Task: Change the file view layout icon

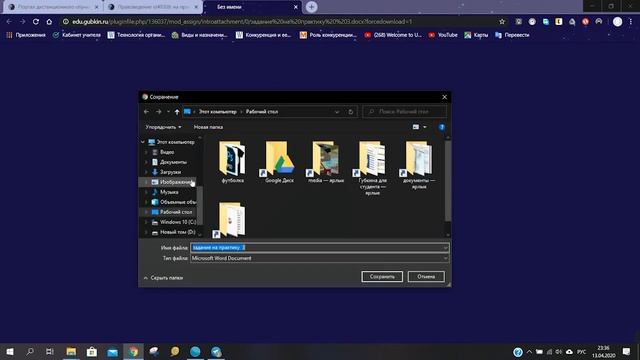Action: [x=416, y=127]
